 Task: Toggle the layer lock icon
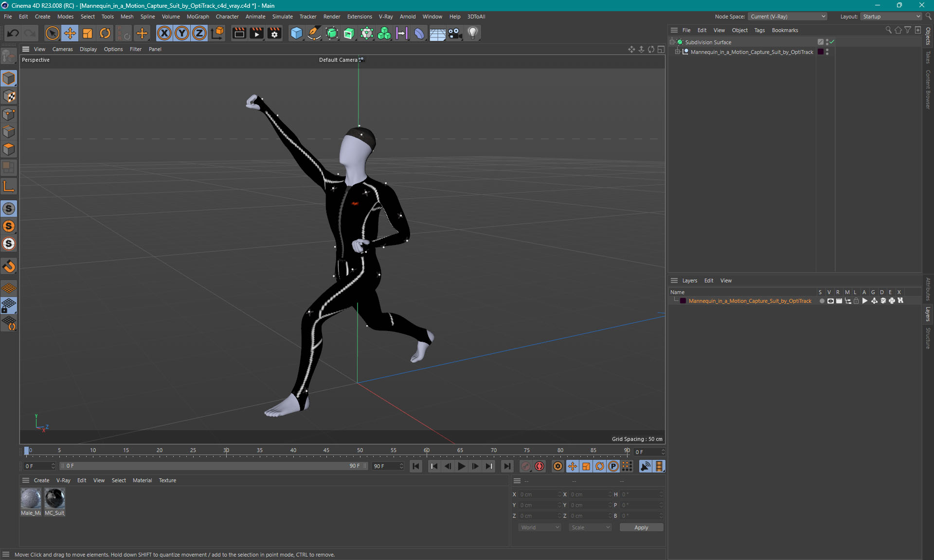click(x=856, y=301)
